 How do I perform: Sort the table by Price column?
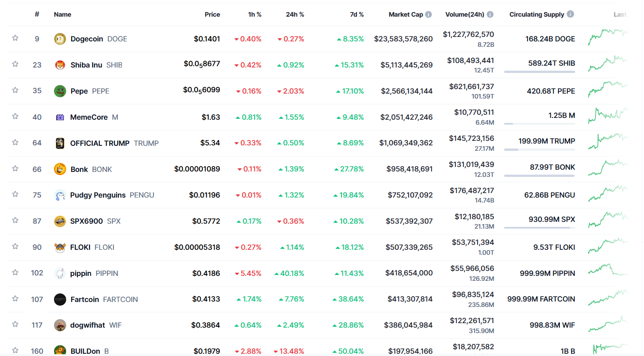[212, 14]
